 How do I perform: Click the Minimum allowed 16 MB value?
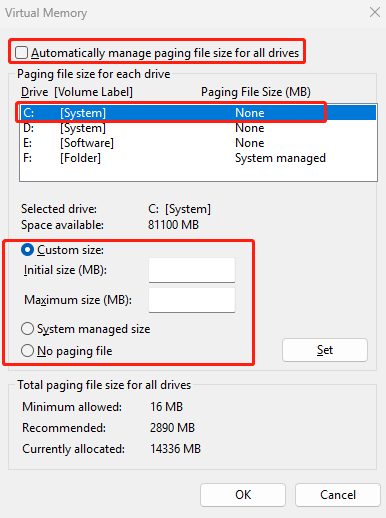166,407
